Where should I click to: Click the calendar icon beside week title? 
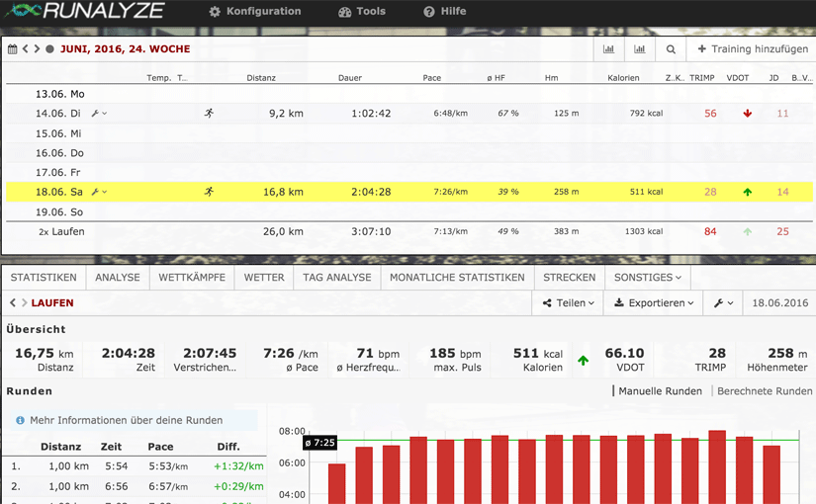(13, 48)
